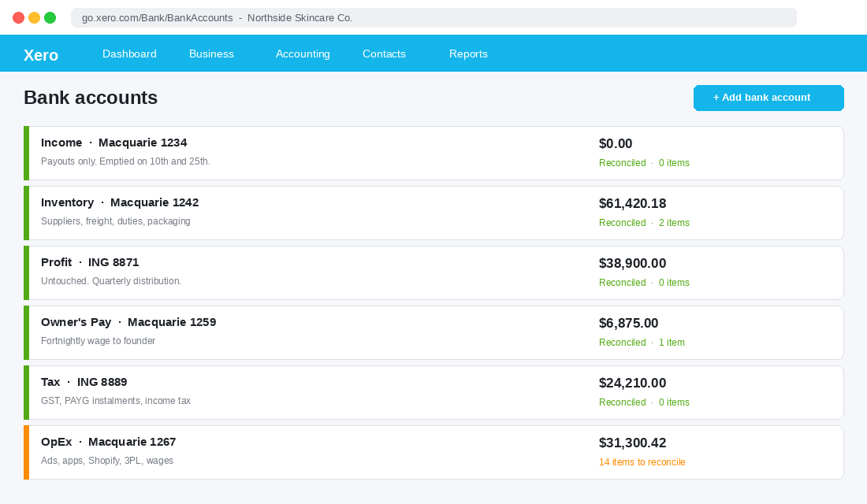Click 14 items to reconcile link
This screenshot has height=504, width=867.
pyautogui.click(x=642, y=462)
